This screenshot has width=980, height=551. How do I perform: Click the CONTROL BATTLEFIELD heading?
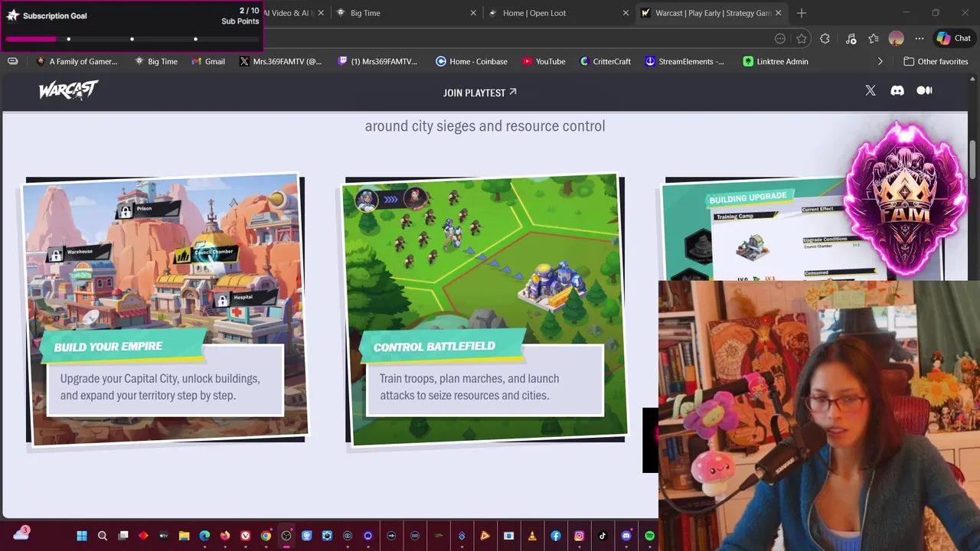pyautogui.click(x=434, y=347)
